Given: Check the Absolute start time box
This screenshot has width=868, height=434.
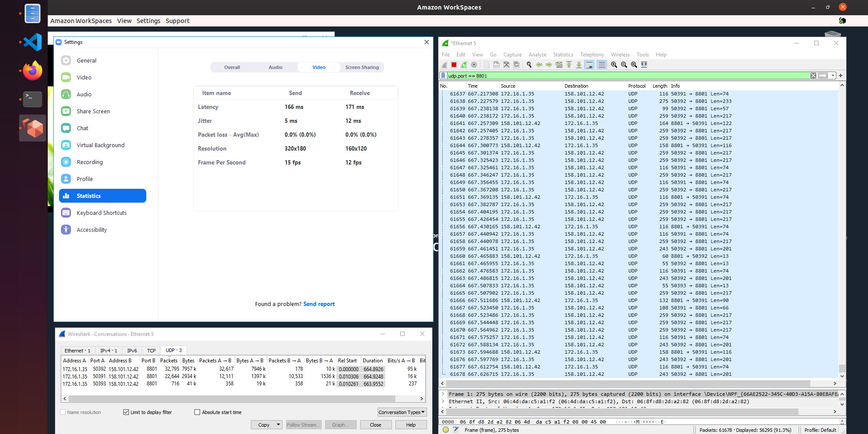Looking at the screenshot, I should (x=197, y=412).
